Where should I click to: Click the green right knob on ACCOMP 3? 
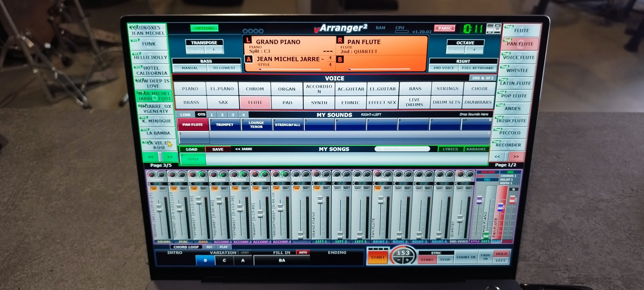pyautogui.click(x=265, y=174)
